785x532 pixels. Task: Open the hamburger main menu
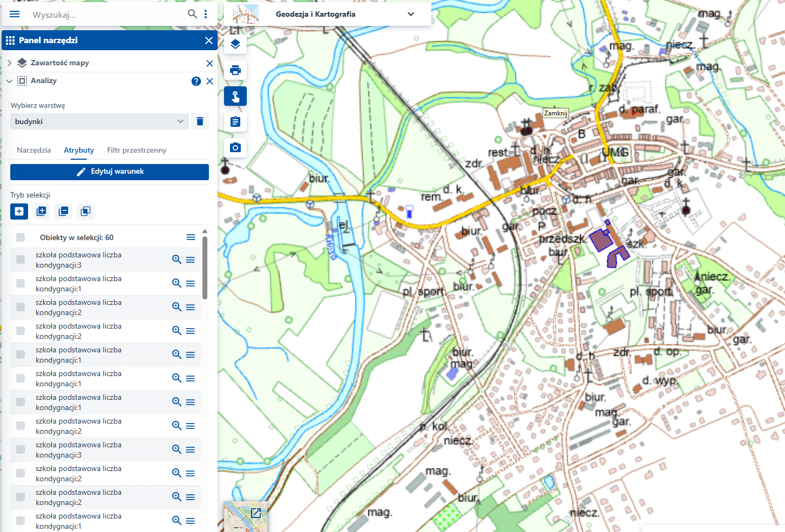(x=15, y=14)
